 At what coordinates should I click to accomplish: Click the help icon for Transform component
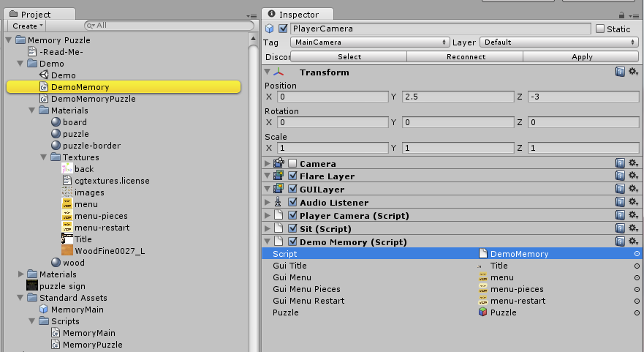[x=620, y=72]
